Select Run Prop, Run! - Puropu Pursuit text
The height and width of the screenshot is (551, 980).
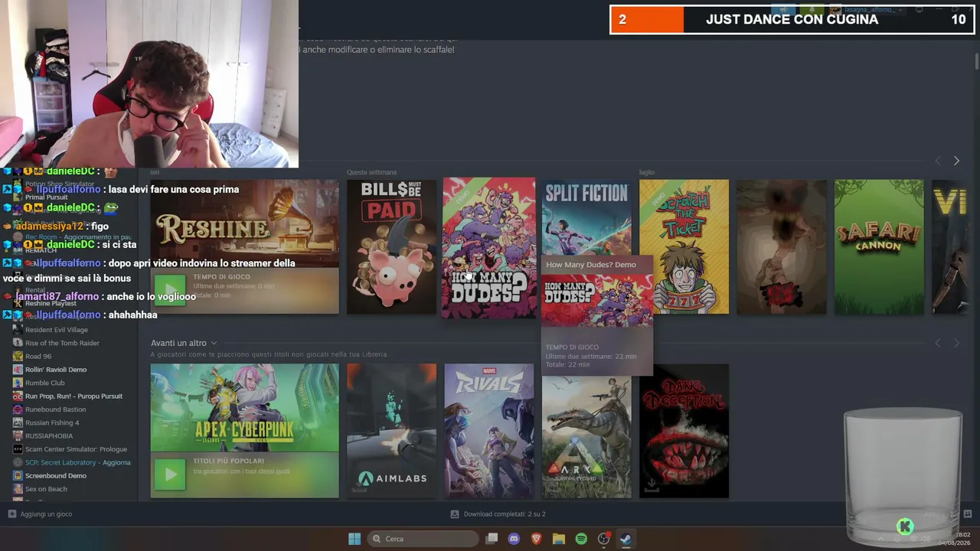(x=73, y=396)
